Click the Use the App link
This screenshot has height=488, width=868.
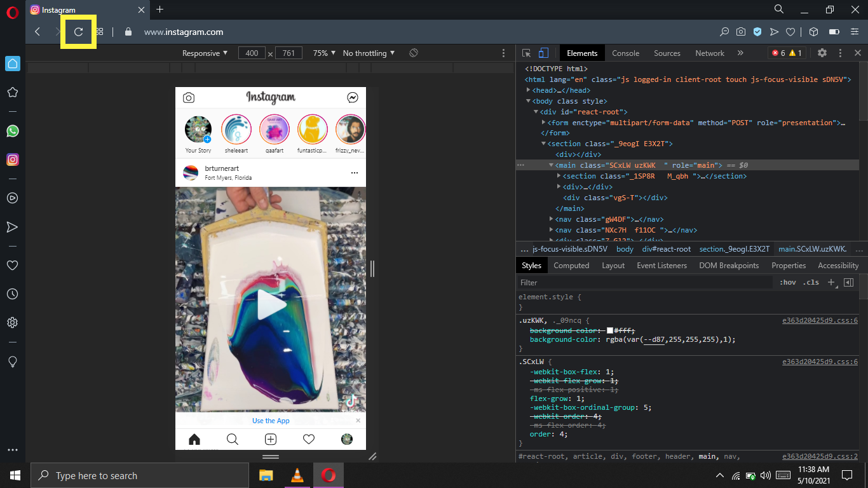click(271, 421)
